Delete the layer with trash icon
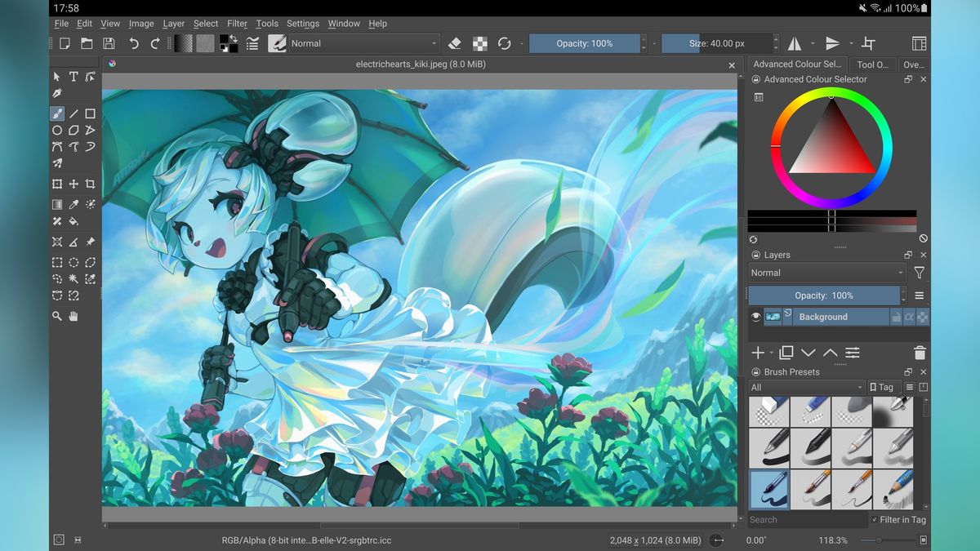 pos(920,353)
